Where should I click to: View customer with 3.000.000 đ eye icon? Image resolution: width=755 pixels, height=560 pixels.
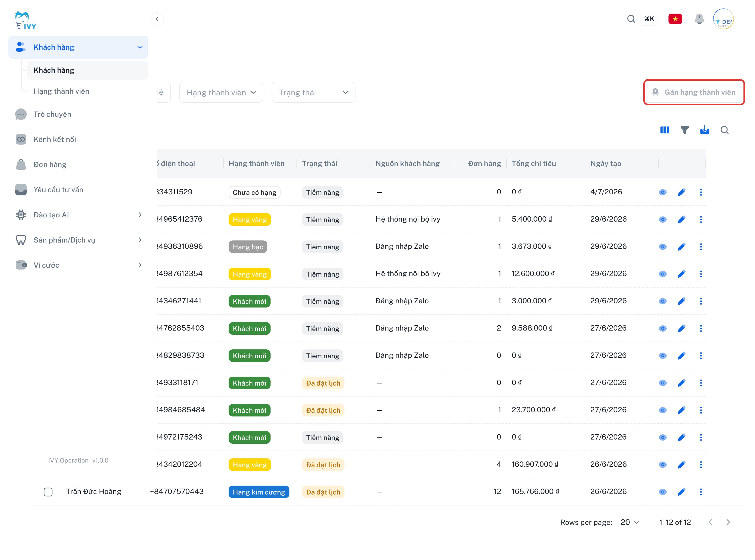[x=662, y=301]
